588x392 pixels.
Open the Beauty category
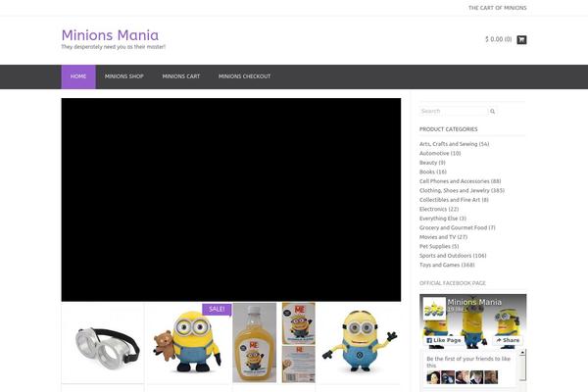pyautogui.click(x=432, y=163)
